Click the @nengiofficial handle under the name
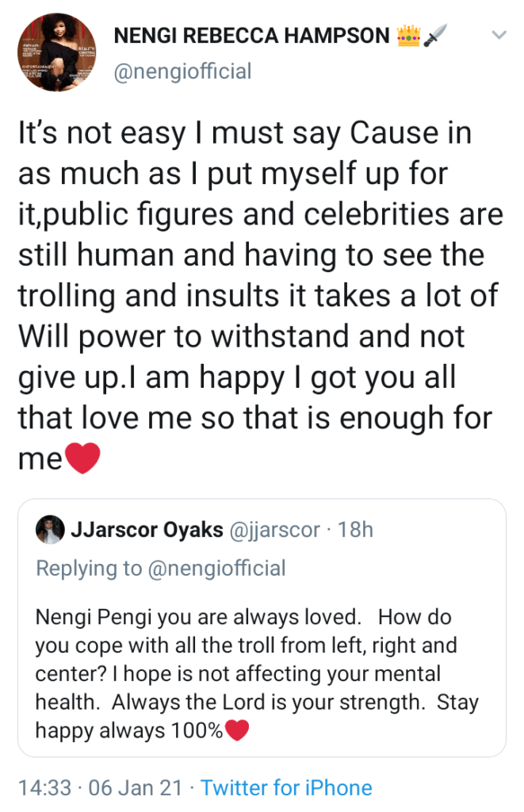Image resolution: width=524 pixels, height=812 pixels. 183,72
